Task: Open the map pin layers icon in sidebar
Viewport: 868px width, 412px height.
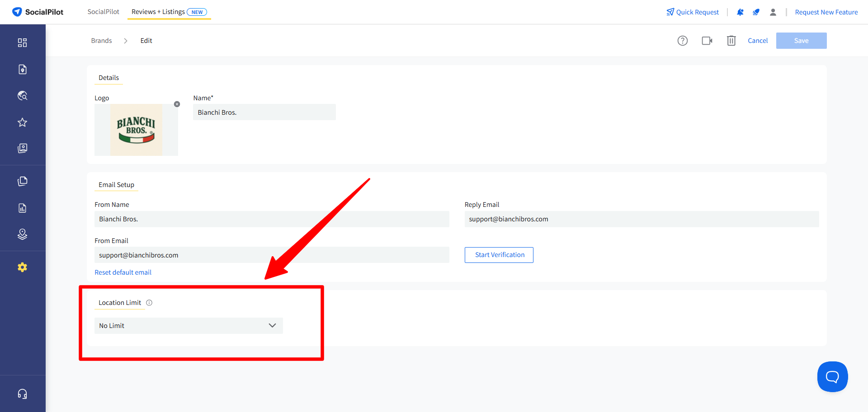Action: point(22,234)
